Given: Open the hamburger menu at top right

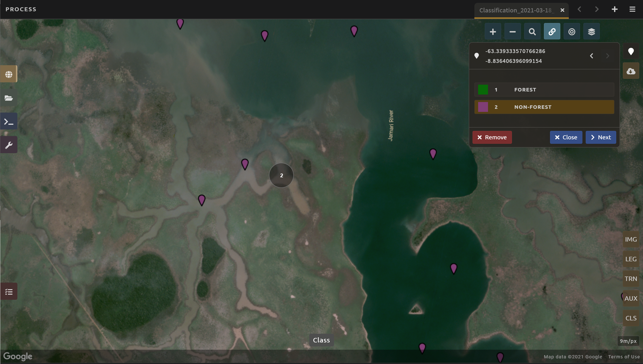Looking at the screenshot, I should (x=632, y=9).
